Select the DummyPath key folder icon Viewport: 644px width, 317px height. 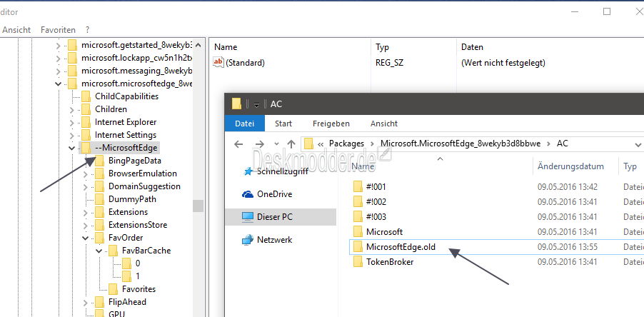[x=99, y=199]
